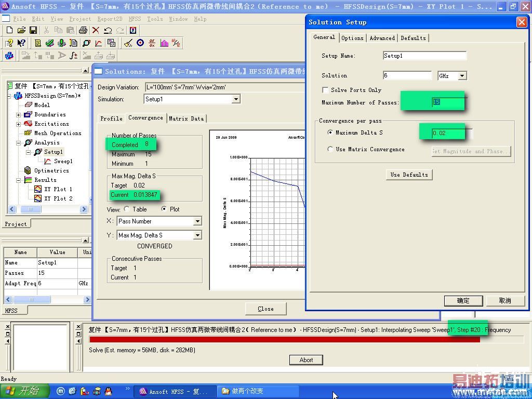The height and width of the screenshot is (399, 532).
Task: Tick the Solve Ports Only checkbox
Action: 325,90
